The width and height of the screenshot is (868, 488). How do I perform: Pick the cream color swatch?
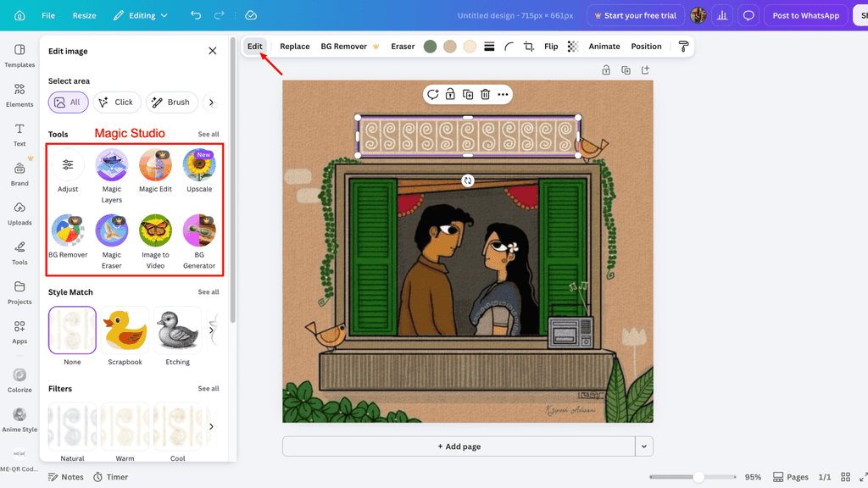click(470, 47)
